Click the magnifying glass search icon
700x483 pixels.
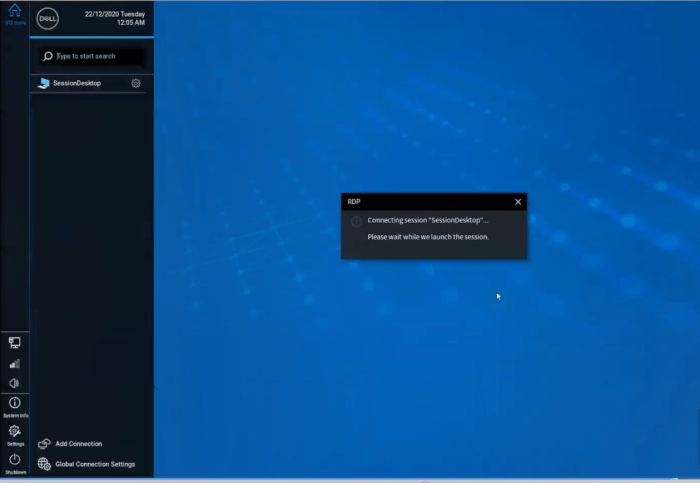pos(48,57)
